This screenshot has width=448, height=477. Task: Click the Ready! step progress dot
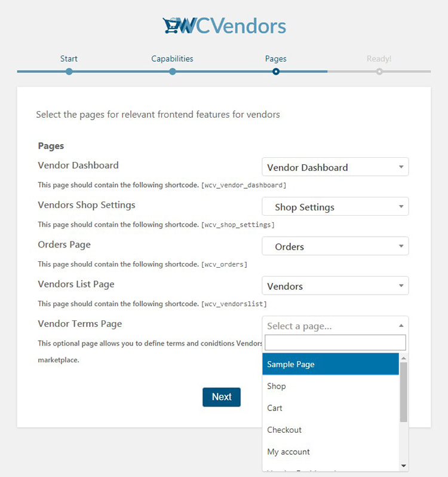coord(379,72)
